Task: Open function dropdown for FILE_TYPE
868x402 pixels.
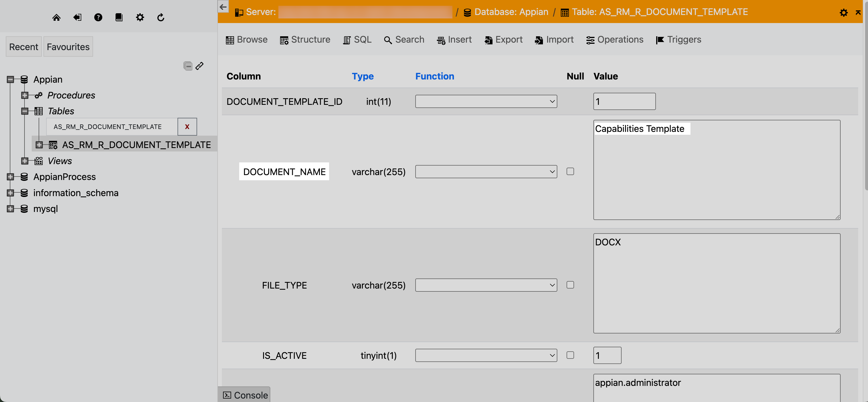Action: 486,285
